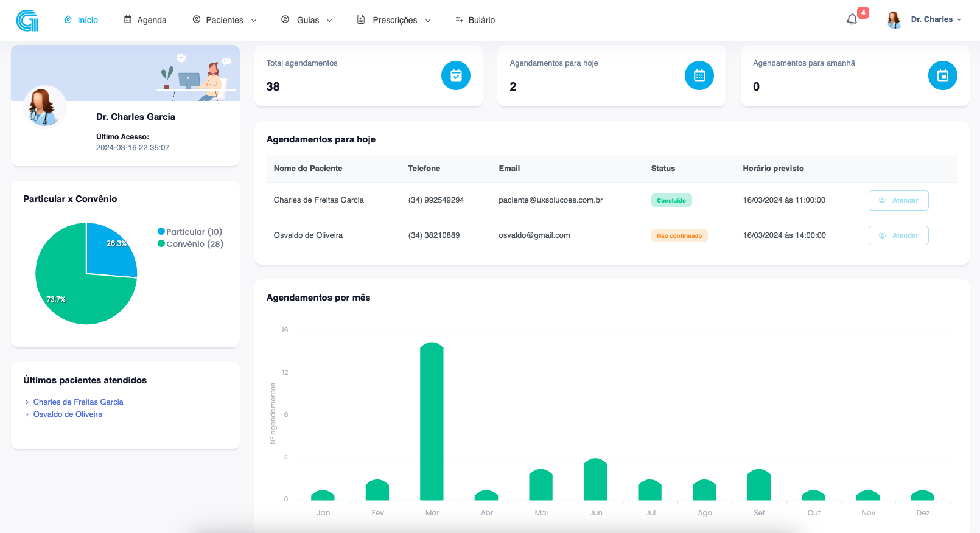This screenshot has height=533, width=980.
Task: Click the user icon in Osvaldo's Atender button
Action: [x=882, y=235]
